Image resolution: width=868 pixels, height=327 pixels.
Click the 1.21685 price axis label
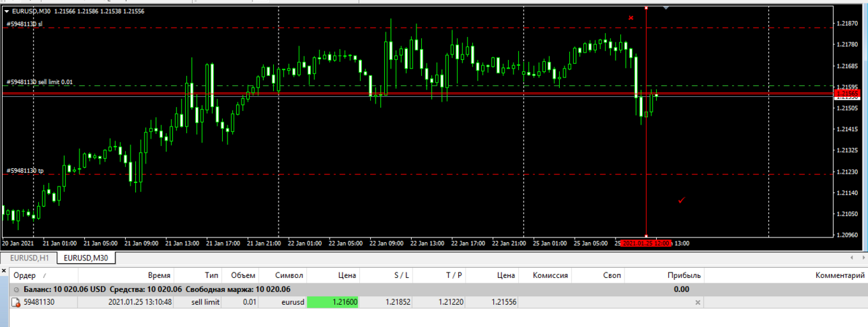click(x=846, y=66)
